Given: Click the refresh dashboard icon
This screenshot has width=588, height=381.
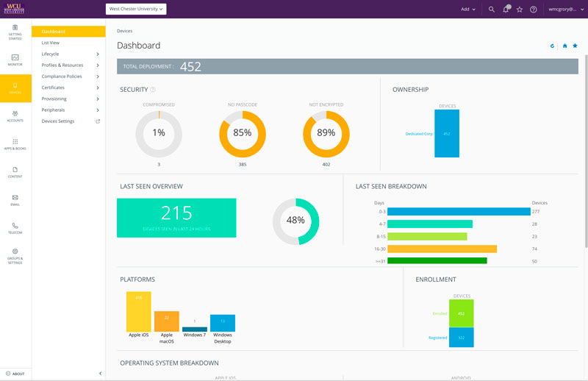Looking at the screenshot, I should pos(552,46).
